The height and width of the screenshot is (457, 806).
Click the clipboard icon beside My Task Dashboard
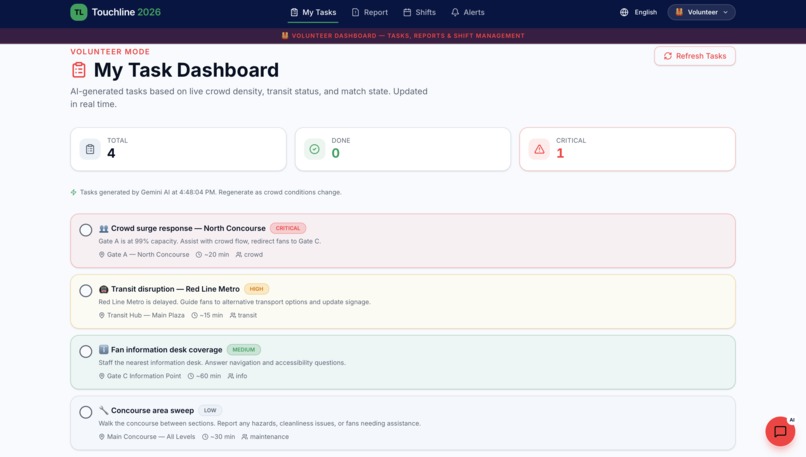click(x=79, y=70)
